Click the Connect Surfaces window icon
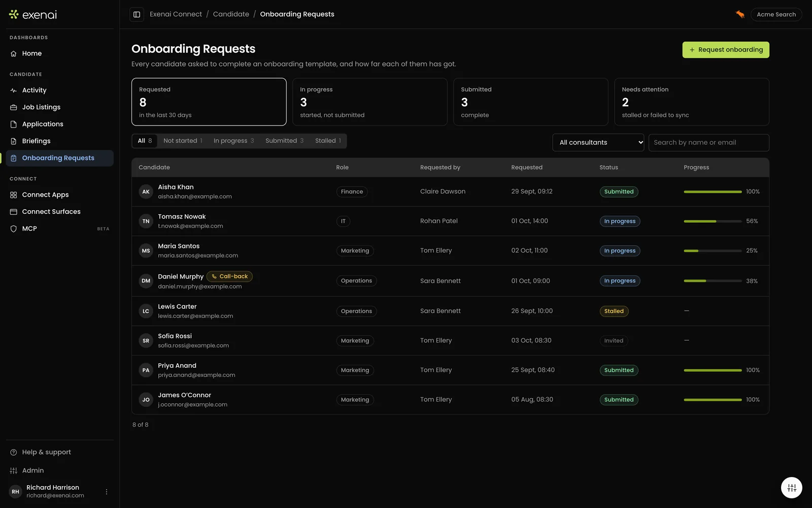The image size is (812, 508). (x=14, y=212)
